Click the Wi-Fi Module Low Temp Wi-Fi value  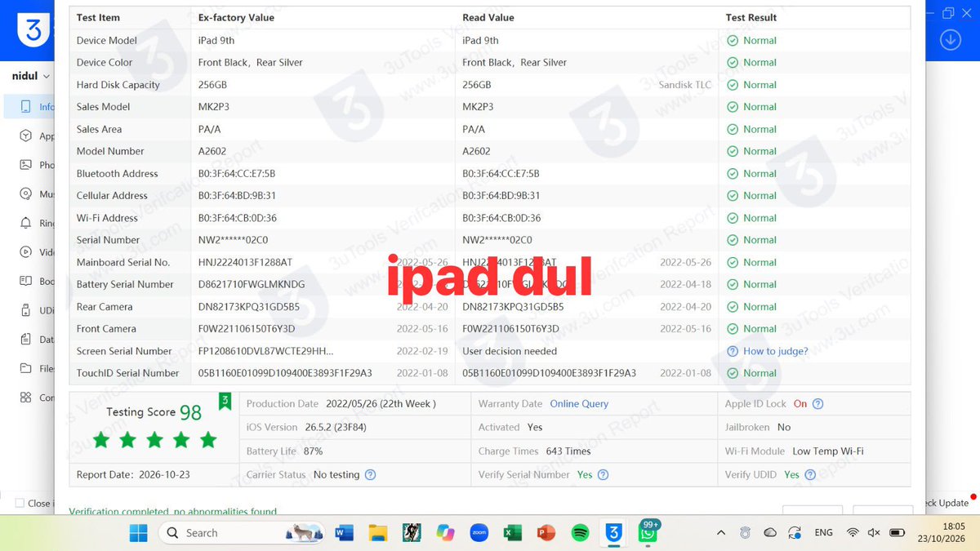(x=828, y=451)
